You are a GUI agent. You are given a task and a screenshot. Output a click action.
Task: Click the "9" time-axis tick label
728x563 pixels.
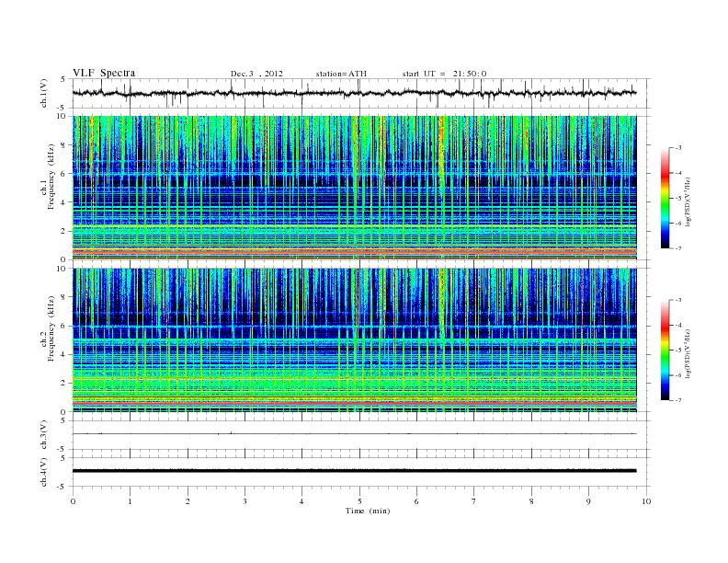coord(588,501)
